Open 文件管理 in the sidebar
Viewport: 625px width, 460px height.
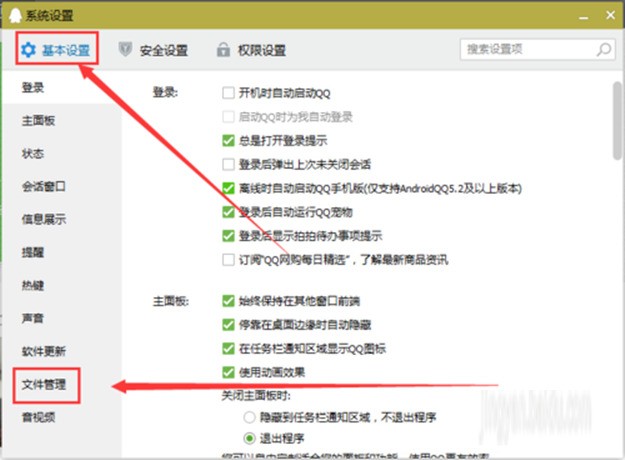(44, 385)
